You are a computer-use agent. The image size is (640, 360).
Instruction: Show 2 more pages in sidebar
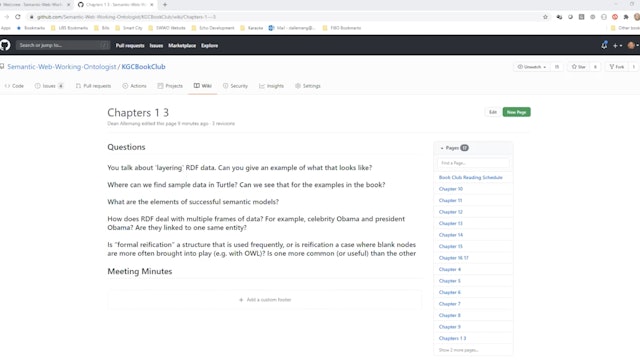(458, 350)
